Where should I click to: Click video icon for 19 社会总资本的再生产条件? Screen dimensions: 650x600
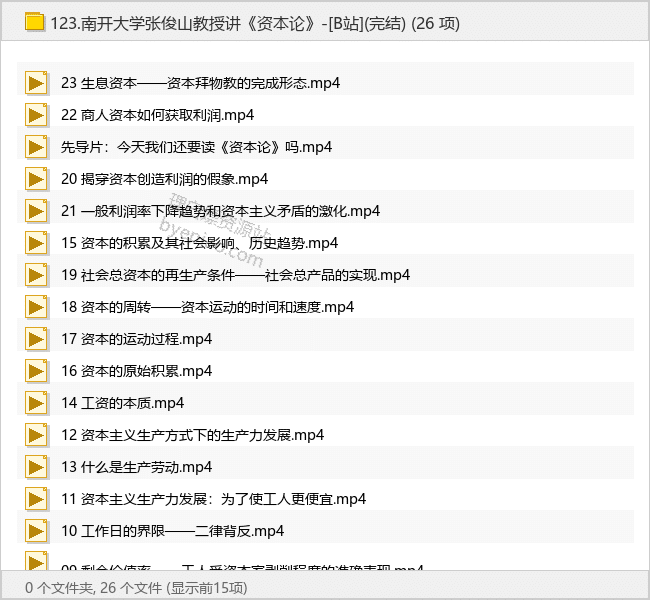36,275
